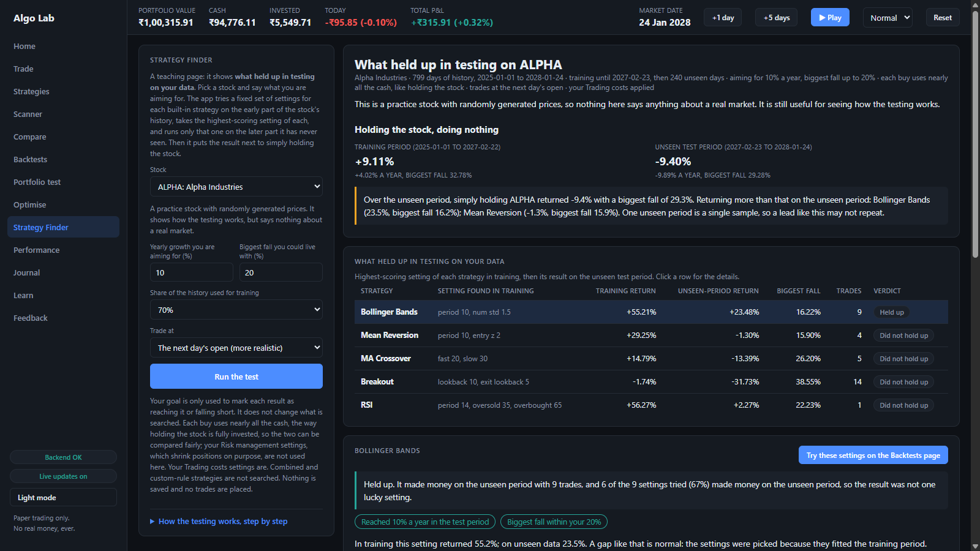Click Try these settings on the Backtests page
The image size is (980, 551).
[873, 455]
